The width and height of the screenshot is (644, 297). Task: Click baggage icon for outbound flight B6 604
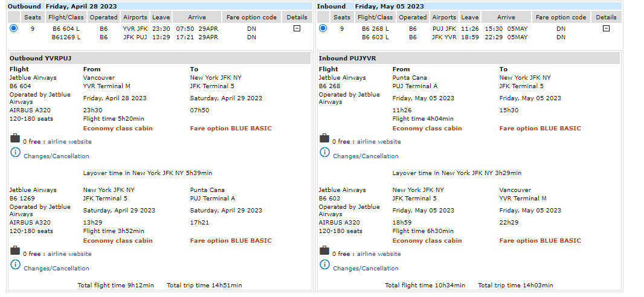pyautogui.click(x=15, y=139)
